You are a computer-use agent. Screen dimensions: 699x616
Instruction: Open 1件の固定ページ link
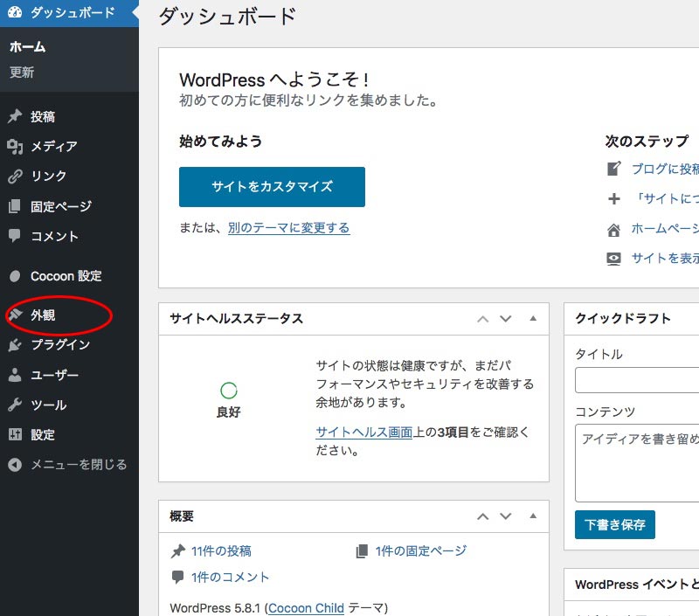tap(421, 551)
